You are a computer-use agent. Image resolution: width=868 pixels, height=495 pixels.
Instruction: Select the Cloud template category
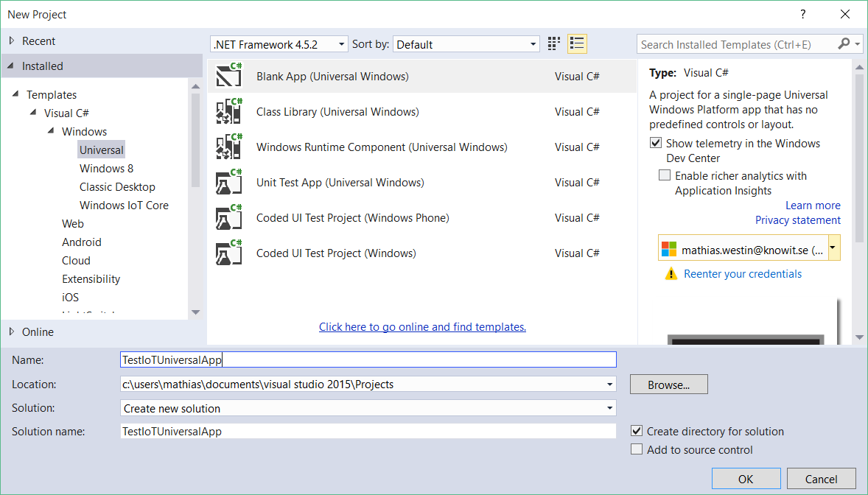click(76, 260)
